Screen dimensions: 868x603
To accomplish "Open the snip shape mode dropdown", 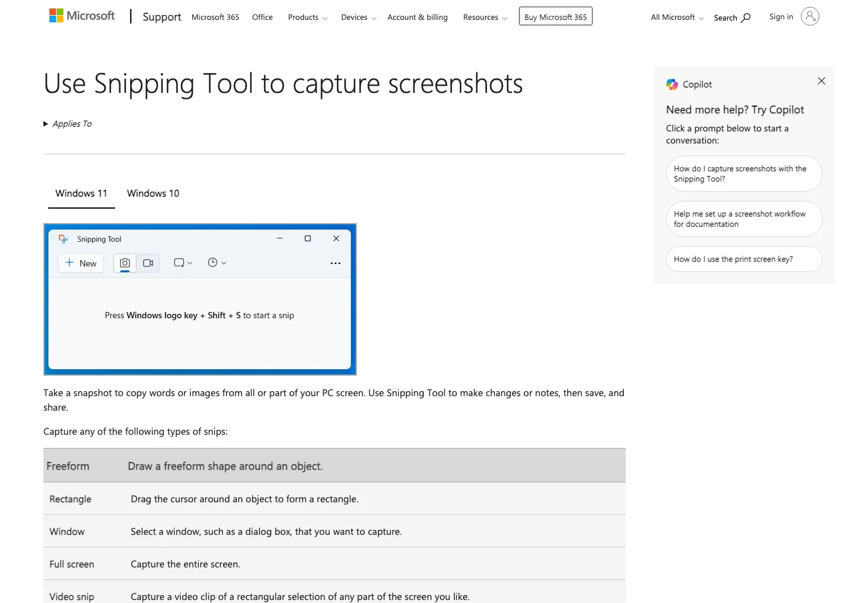I will (x=183, y=263).
